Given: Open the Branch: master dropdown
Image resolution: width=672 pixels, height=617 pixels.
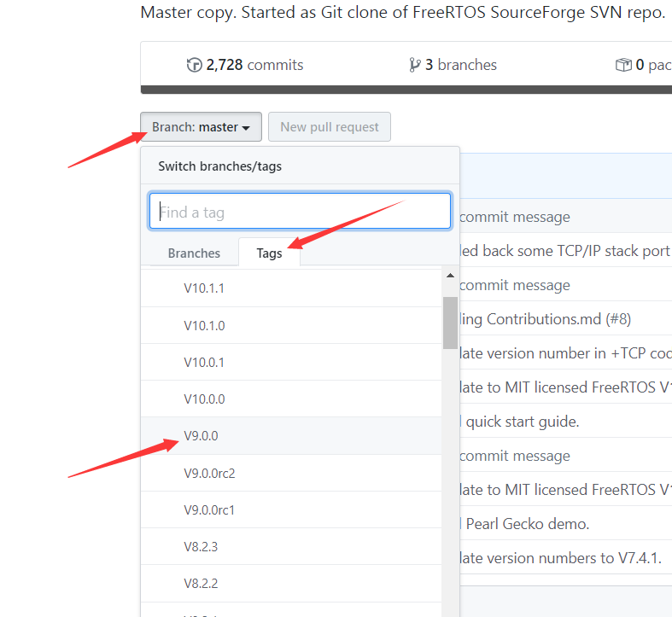Looking at the screenshot, I should [201, 127].
